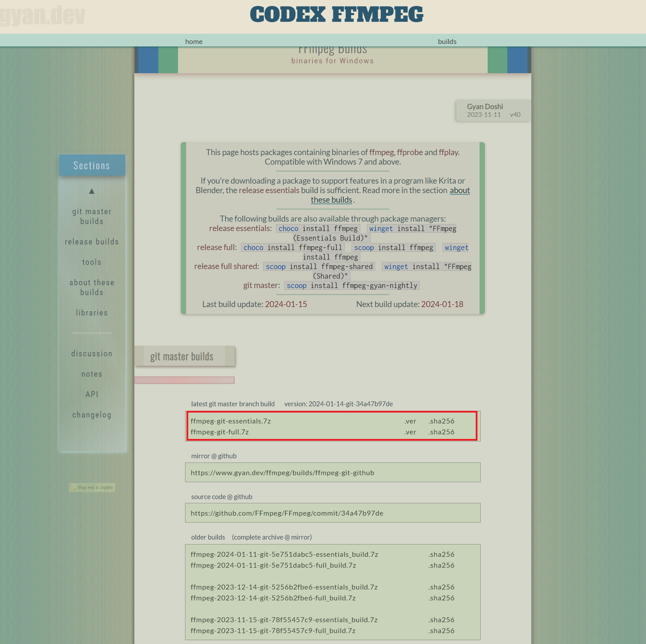
Task: Click the next build update date 2024-01-18
Action: click(442, 304)
